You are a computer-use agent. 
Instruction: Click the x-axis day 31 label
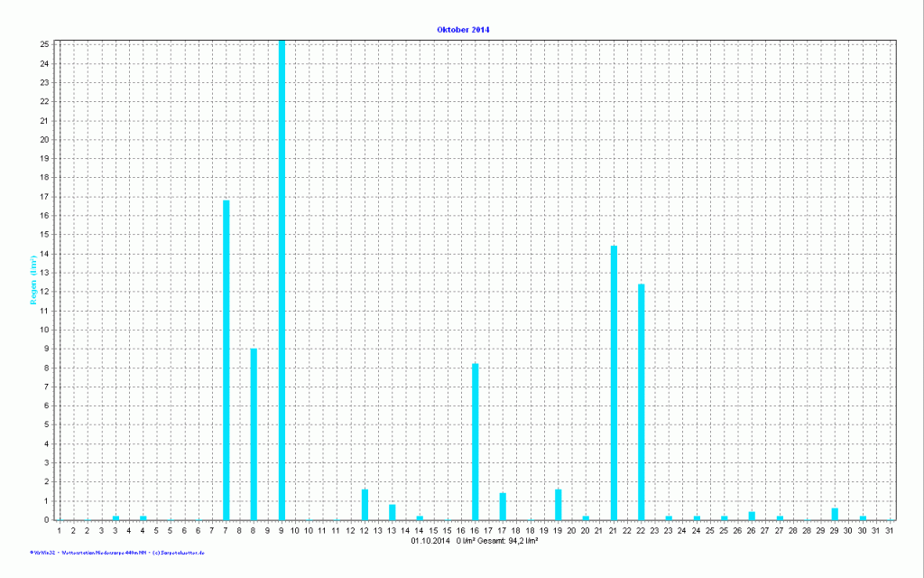click(890, 530)
